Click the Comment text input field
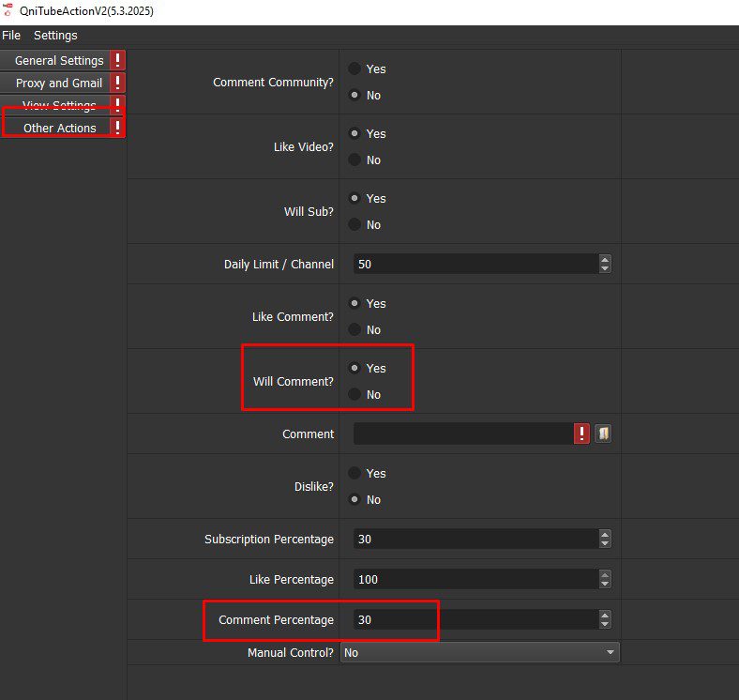Viewport: 739px width, 700px height. pyautogui.click(x=464, y=434)
